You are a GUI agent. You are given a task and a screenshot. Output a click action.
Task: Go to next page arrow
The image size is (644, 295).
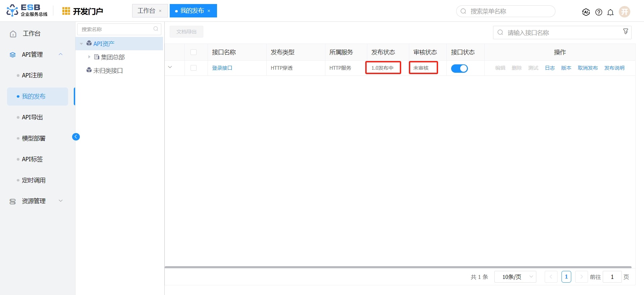coord(582,277)
